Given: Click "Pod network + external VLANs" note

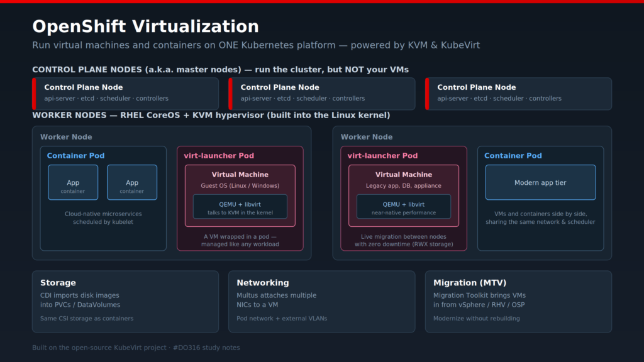Looking at the screenshot, I should [x=282, y=319].
